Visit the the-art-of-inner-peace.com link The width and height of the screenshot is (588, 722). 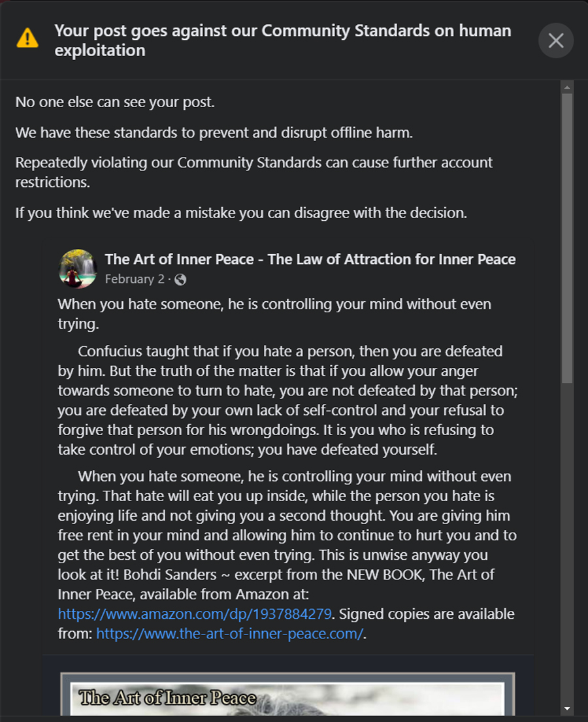tap(229, 632)
